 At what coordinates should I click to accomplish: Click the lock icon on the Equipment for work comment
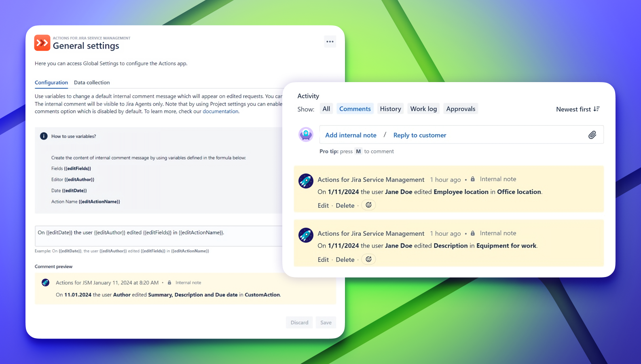(472, 233)
